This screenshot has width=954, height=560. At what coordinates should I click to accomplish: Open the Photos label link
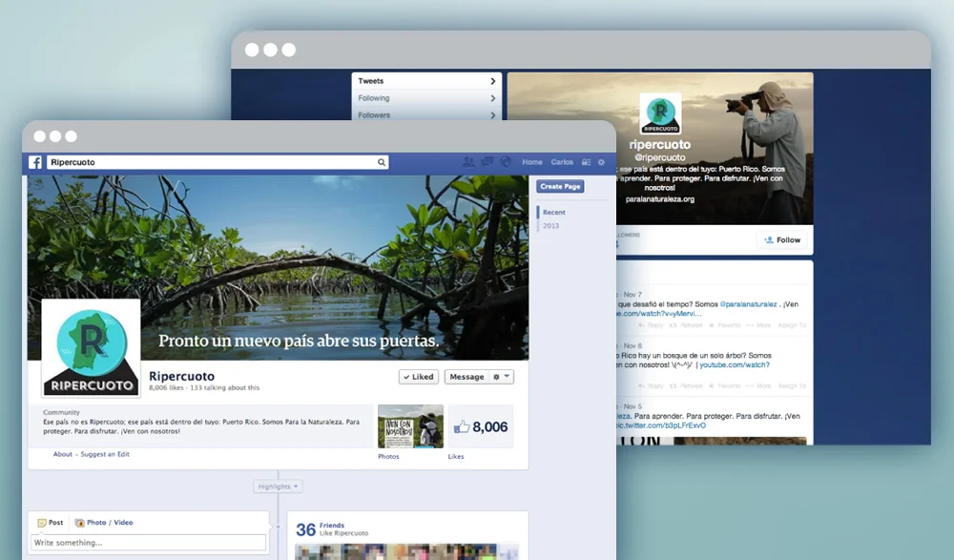[x=388, y=457]
